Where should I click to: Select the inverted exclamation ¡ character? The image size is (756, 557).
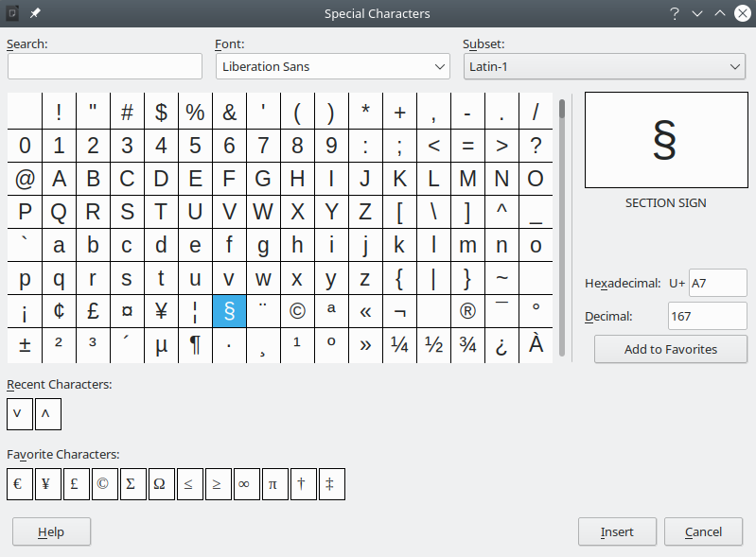coord(25,311)
